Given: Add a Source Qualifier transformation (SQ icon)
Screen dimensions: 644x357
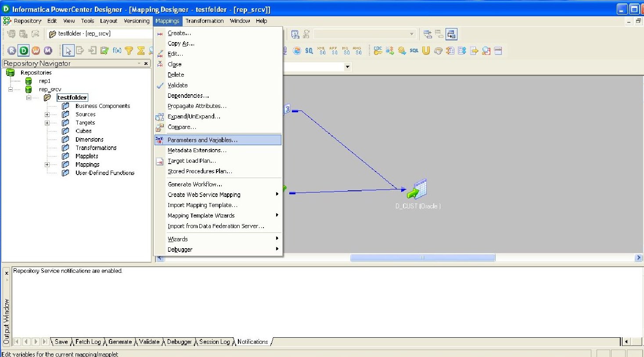Looking at the screenshot, I should pos(308,50).
